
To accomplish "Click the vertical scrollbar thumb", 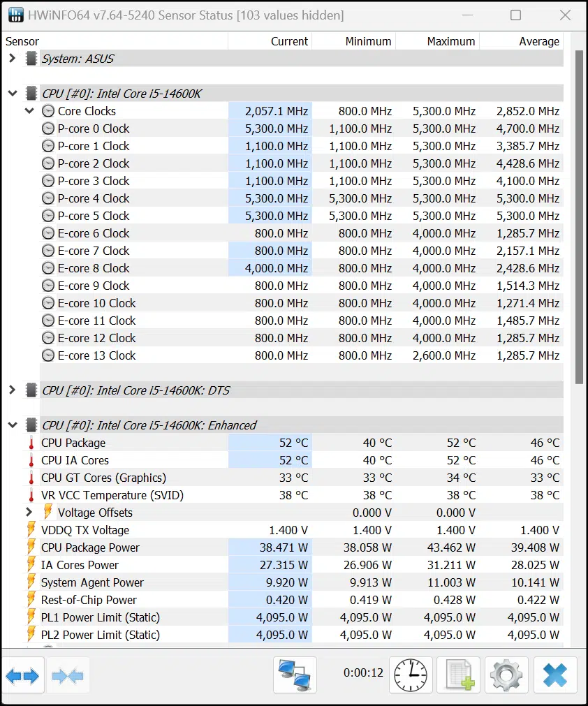I will coord(579,217).
